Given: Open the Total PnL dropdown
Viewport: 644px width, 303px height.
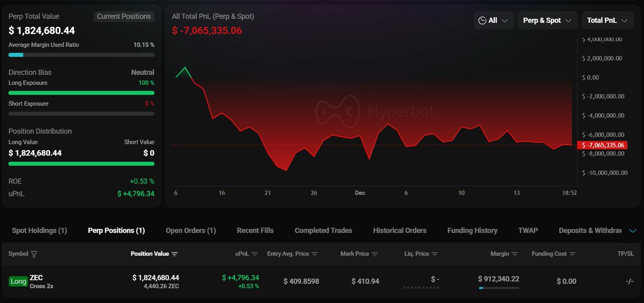Looking at the screenshot, I should click(x=607, y=20).
